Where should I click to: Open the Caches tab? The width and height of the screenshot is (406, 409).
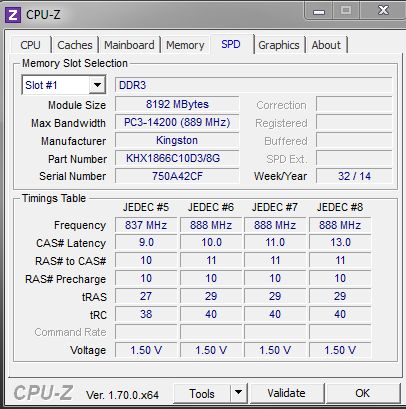pos(75,45)
